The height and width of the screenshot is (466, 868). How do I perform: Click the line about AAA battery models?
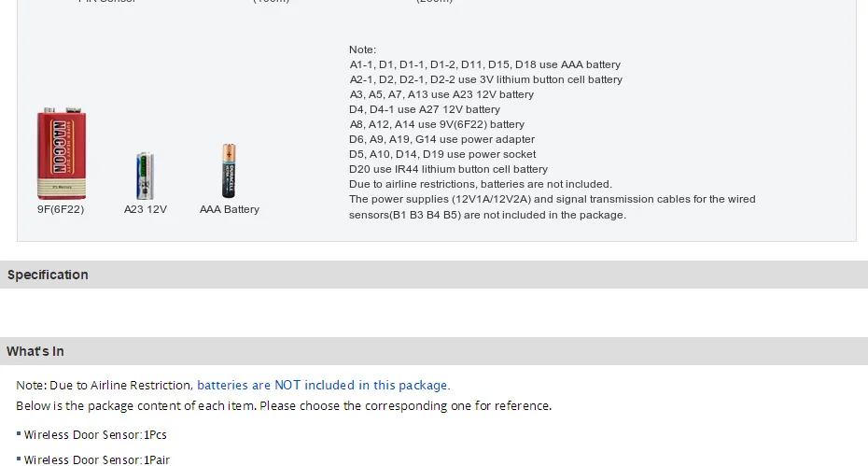click(485, 64)
